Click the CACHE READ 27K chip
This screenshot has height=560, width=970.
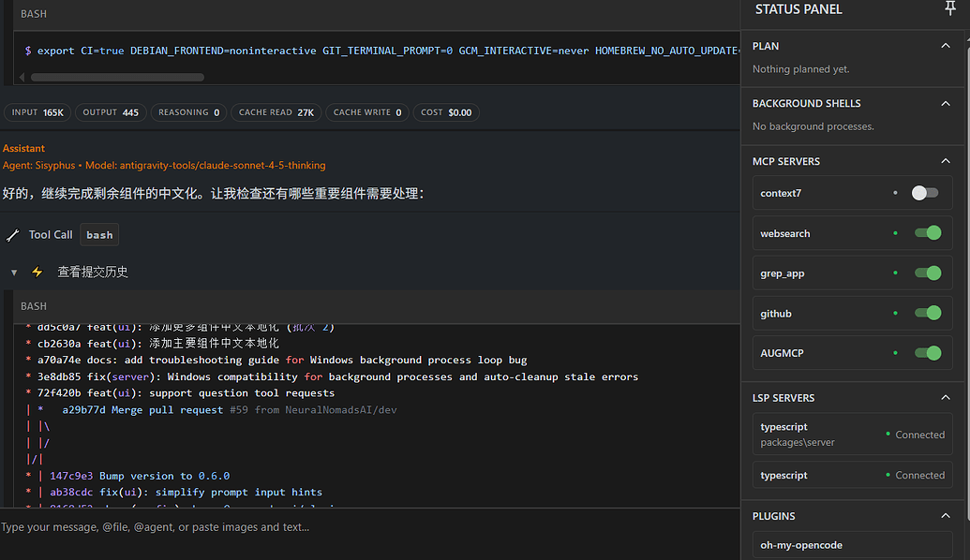click(x=276, y=112)
